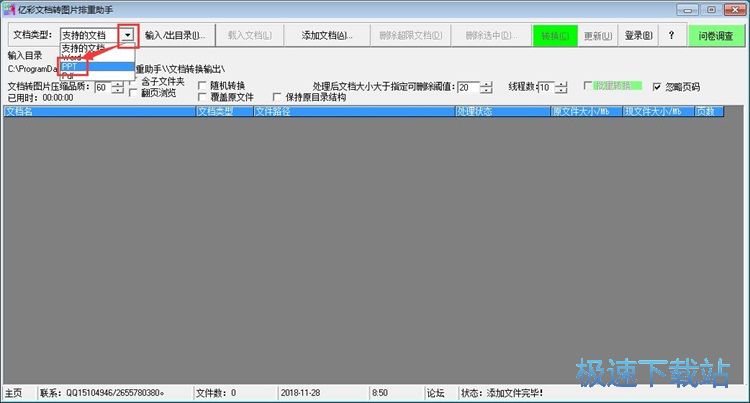This screenshot has height=403, width=750.
Task: Sort by the 文档类型 column header
Action: tap(224, 111)
